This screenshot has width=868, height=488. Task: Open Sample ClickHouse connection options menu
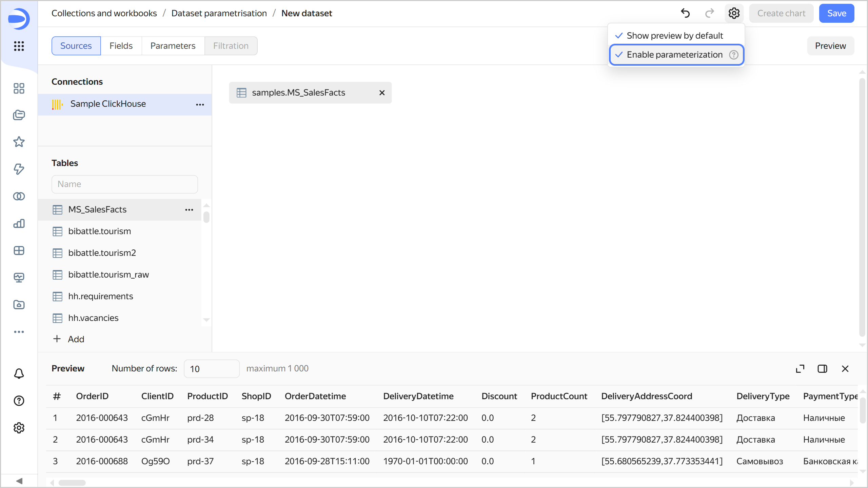(x=200, y=104)
